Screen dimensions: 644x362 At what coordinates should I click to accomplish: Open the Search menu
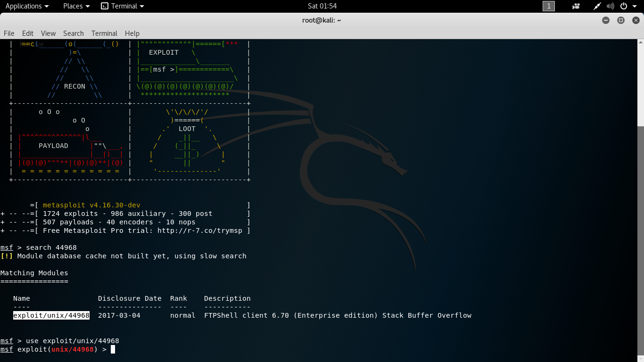(x=74, y=33)
